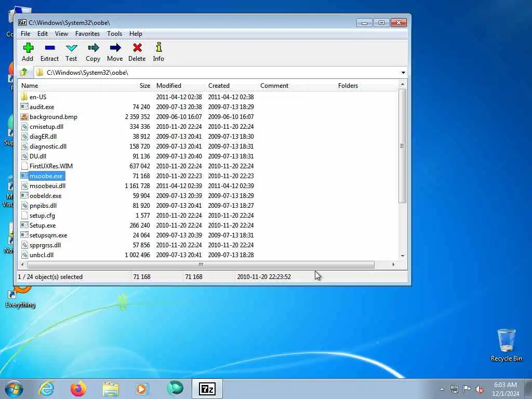The image size is (532, 399).
Task: Sort by the Created column header
Action: tap(231, 86)
